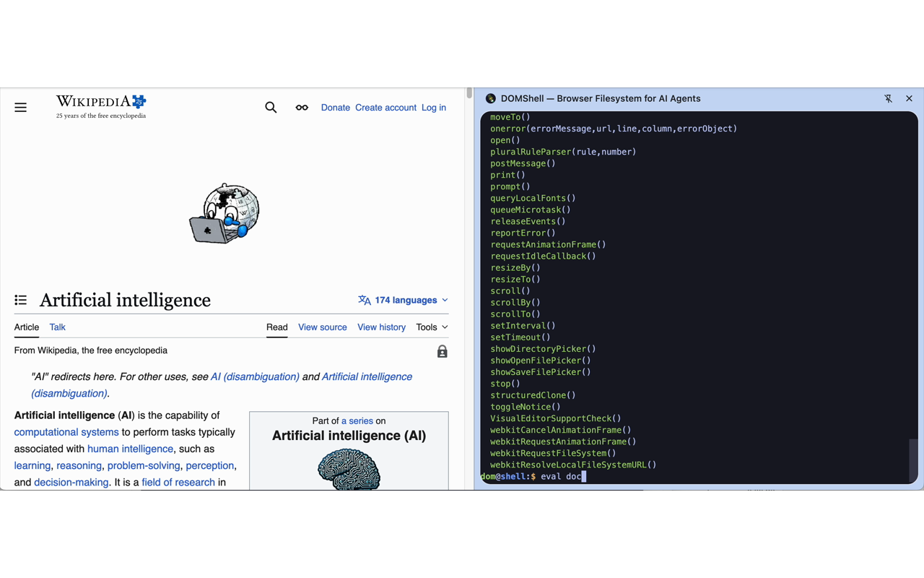This screenshot has height=578, width=924.
Task: Open the Wikipedia main menu hamburger icon
Action: [21, 108]
